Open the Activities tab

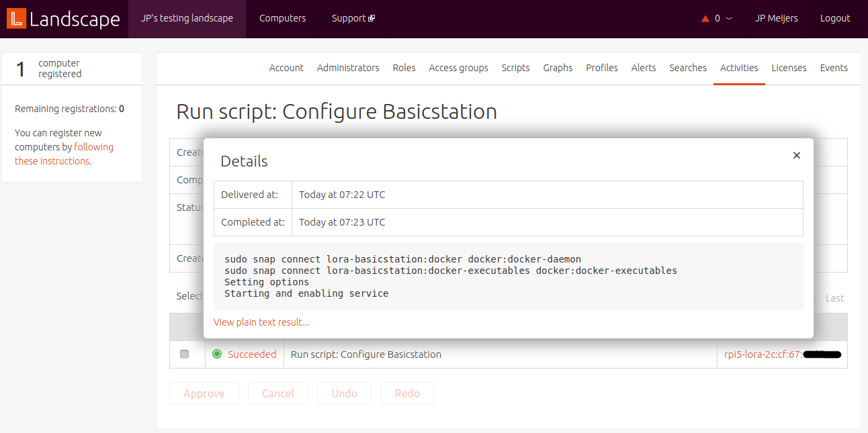click(739, 68)
